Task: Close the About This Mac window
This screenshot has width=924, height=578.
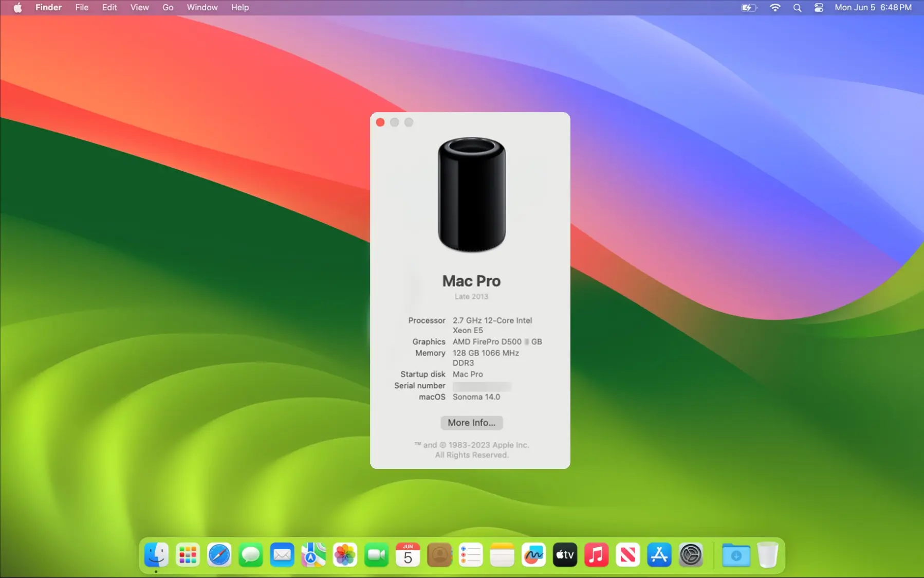Action: tap(380, 122)
